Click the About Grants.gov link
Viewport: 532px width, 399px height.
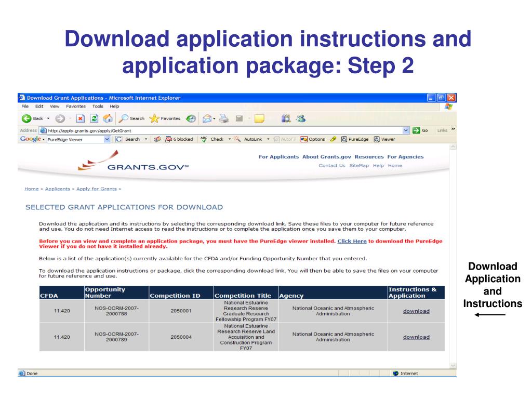(x=327, y=157)
